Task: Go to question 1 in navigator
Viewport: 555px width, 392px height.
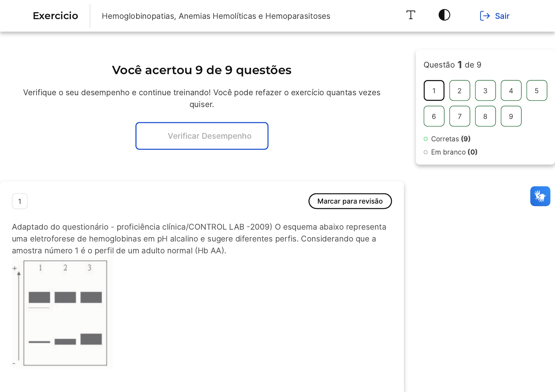Action: 434,91
